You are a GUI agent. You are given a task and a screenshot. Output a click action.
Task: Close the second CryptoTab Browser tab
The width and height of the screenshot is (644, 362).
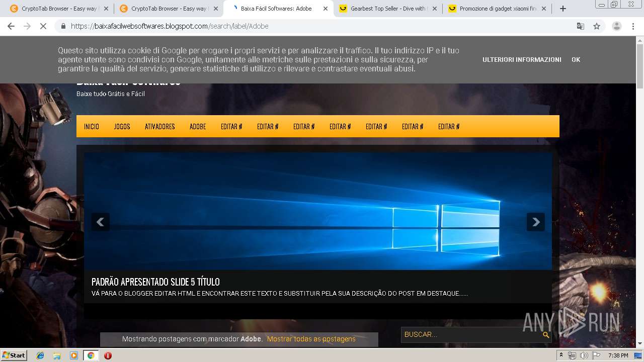(216, 9)
